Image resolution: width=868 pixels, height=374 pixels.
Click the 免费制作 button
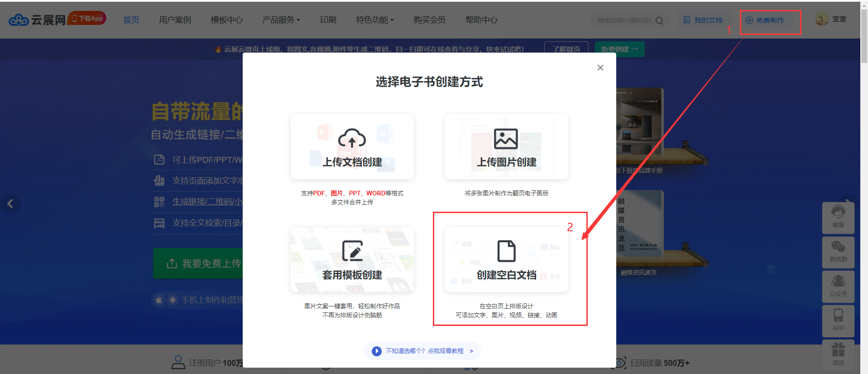click(x=770, y=20)
